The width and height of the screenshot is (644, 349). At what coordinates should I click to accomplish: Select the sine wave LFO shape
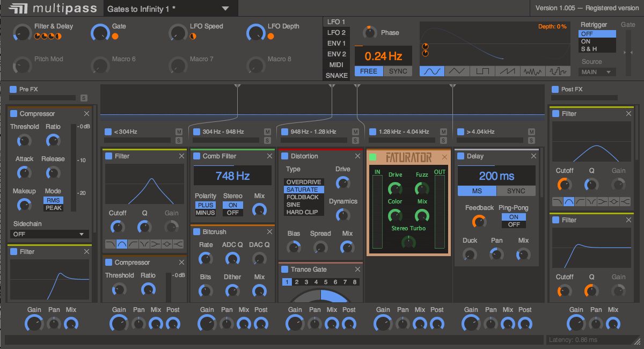point(432,71)
